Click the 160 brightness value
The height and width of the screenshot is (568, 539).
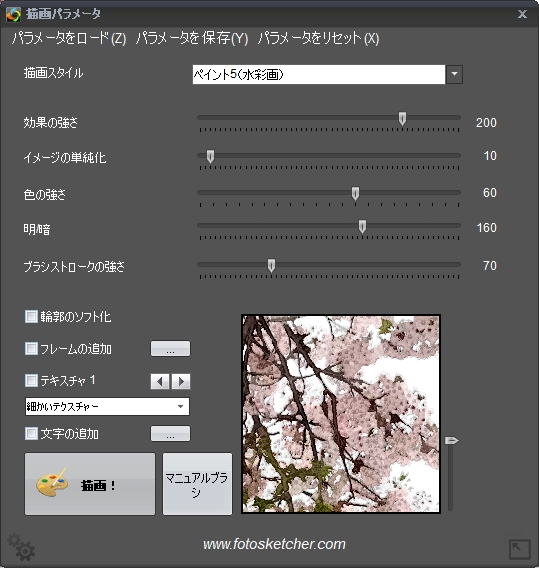pos(486,227)
